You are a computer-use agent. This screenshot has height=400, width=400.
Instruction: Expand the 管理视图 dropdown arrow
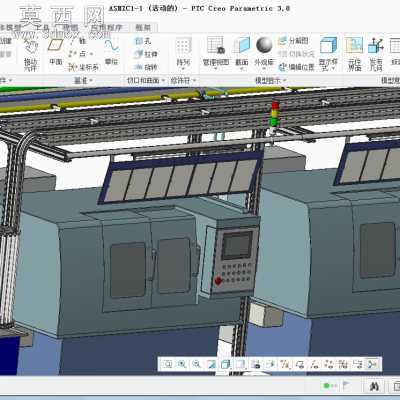216,69
